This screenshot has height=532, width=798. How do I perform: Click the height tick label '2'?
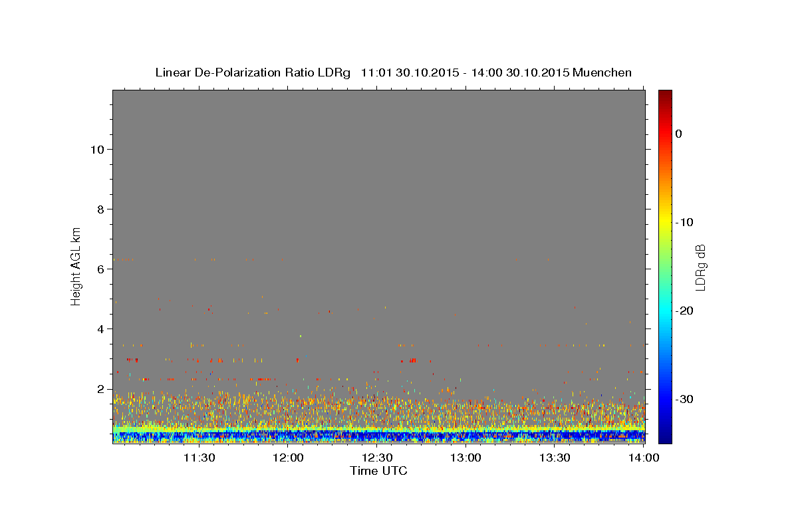point(99,389)
